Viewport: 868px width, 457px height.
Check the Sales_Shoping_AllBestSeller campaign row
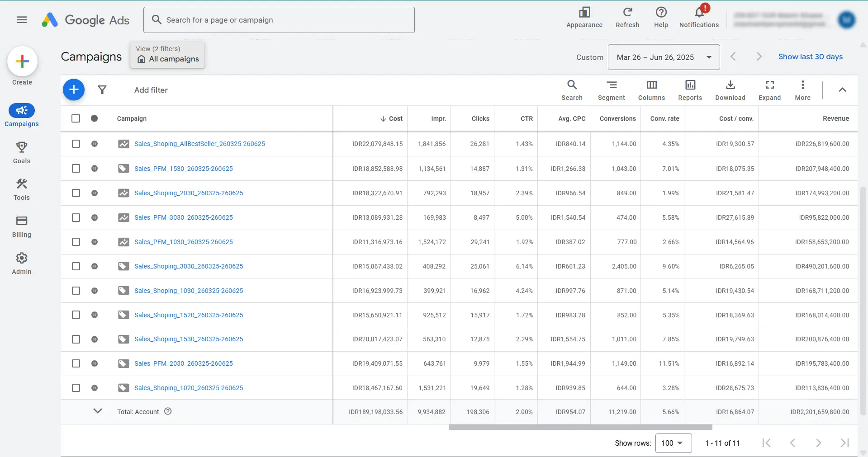76,144
